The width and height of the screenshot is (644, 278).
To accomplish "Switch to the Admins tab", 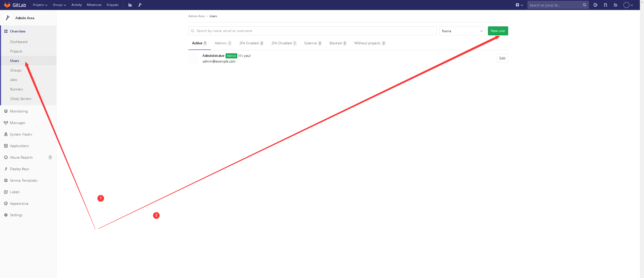I will click(223, 43).
